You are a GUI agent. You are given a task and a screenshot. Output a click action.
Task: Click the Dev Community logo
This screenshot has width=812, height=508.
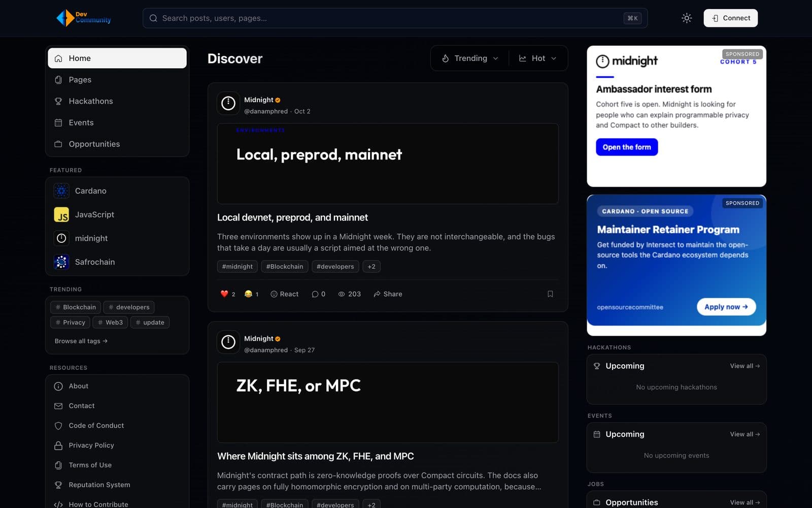[84, 18]
